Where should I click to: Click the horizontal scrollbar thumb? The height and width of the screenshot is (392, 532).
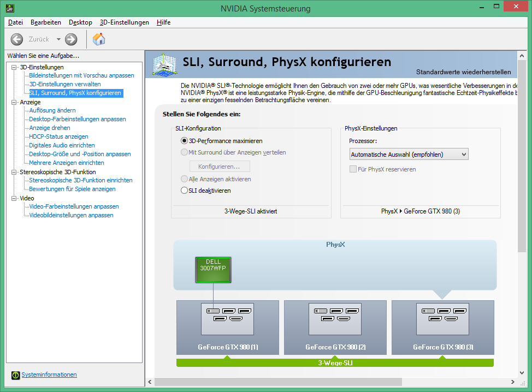(278, 382)
